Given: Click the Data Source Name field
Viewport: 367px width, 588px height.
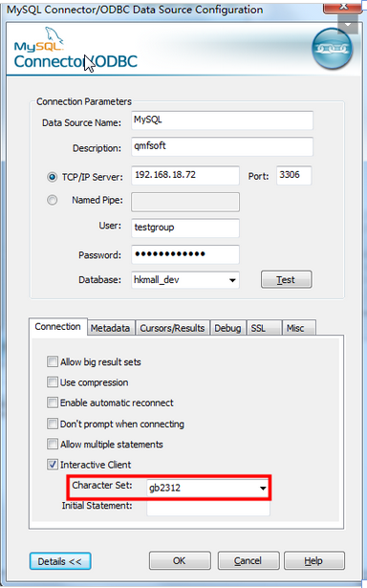Looking at the screenshot, I should coord(222,120).
